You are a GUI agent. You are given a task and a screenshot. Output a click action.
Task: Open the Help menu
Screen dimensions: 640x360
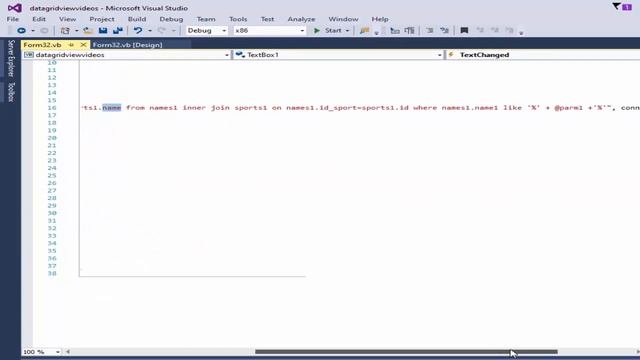click(x=380, y=19)
